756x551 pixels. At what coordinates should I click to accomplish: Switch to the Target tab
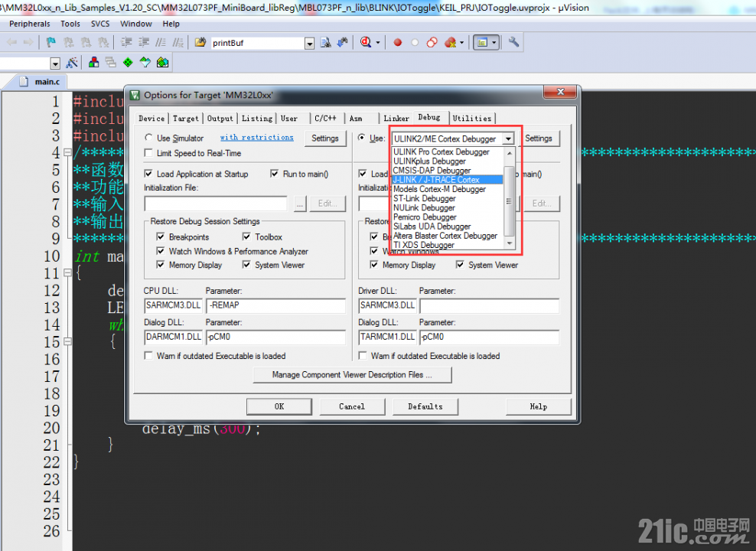click(186, 119)
